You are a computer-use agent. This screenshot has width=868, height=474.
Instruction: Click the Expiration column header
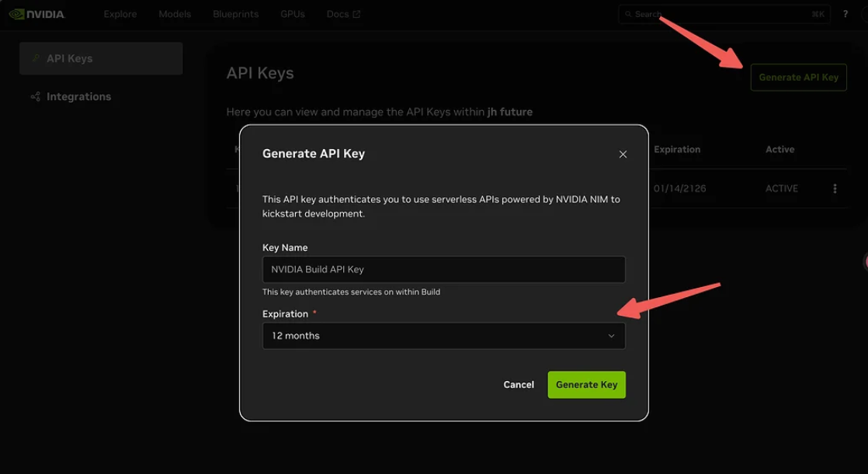(x=677, y=149)
